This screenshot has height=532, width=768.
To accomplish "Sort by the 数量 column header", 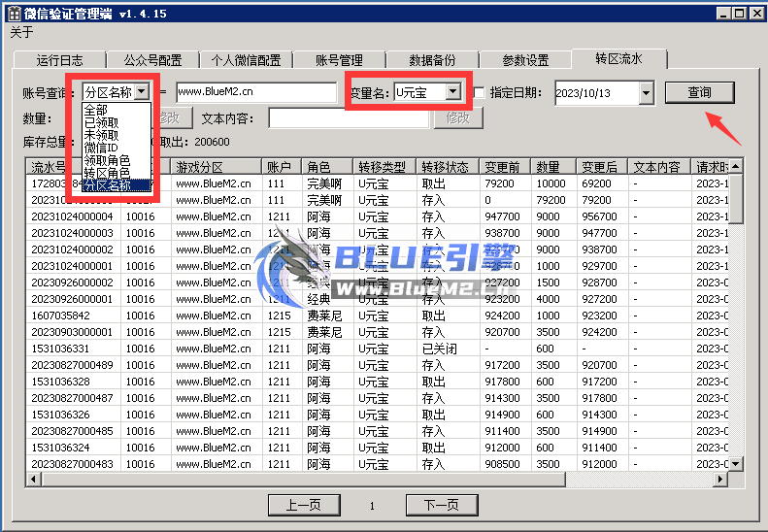I will [x=554, y=167].
